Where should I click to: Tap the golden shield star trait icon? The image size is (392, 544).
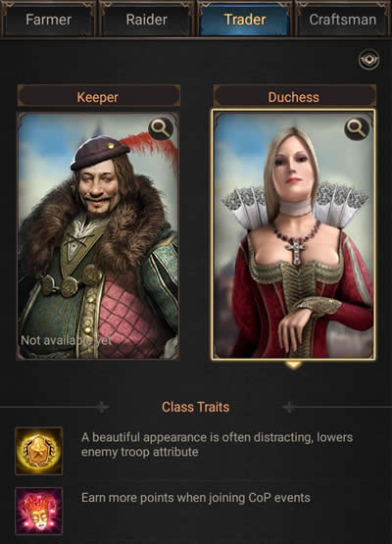[x=39, y=451]
